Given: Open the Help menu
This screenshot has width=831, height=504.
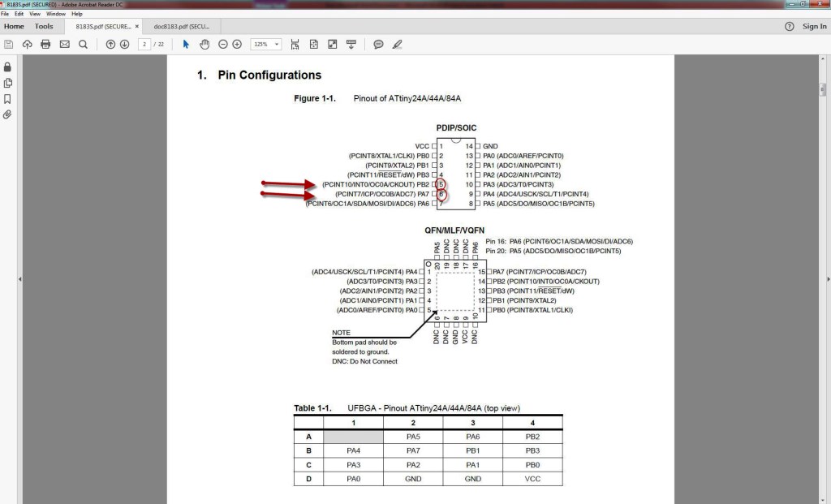Looking at the screenshot, I should [77, 14].
